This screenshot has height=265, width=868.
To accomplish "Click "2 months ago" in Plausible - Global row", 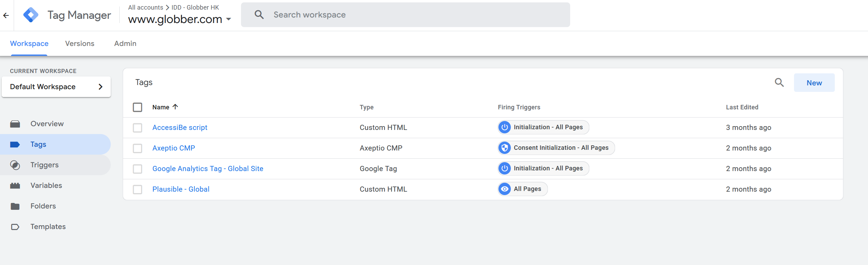I will (748, 189).
